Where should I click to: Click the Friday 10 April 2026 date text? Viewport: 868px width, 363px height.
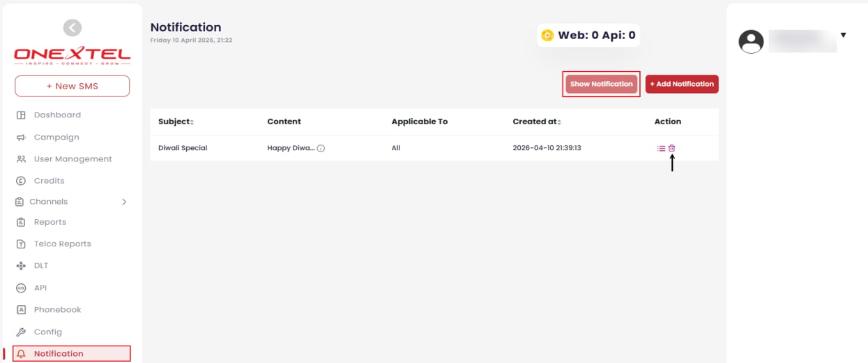[192, 40]
